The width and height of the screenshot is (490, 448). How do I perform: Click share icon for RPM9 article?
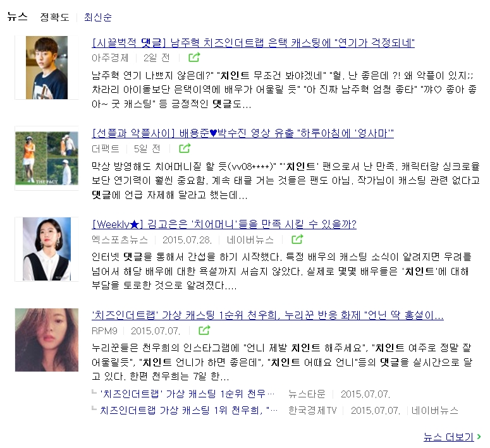pyautogui.click(x=204, y=330)
